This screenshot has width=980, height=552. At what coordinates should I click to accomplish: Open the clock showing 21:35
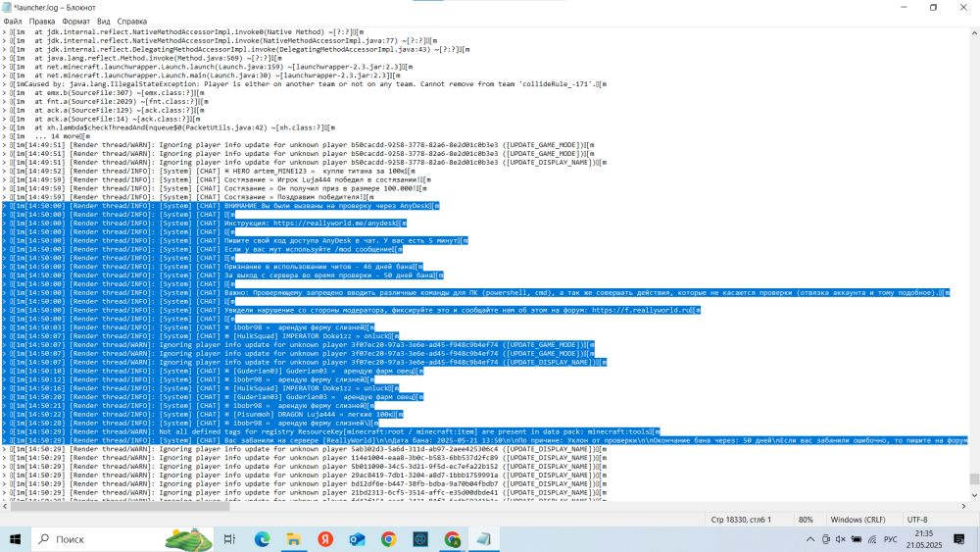click(924, 539)
